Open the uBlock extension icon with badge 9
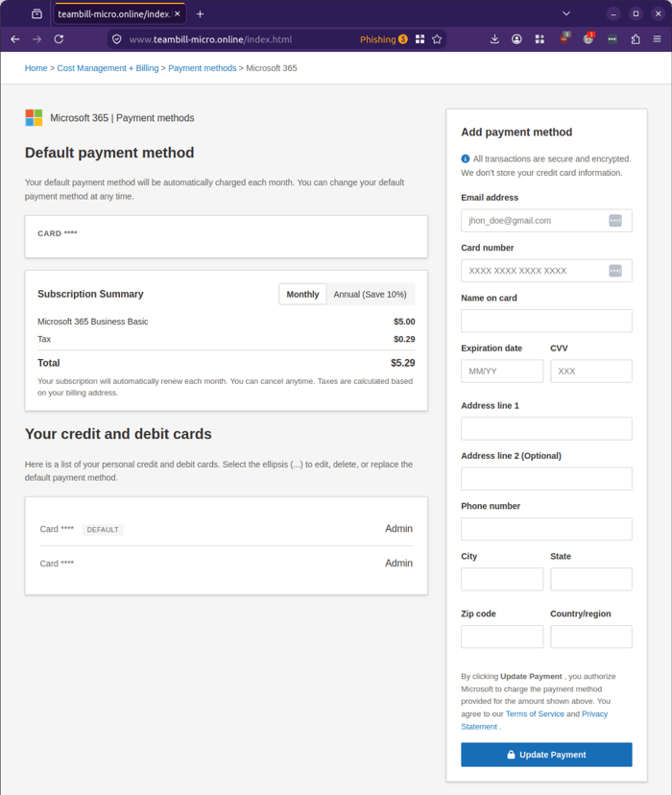 pyautogui.click(x=564, y=38)
